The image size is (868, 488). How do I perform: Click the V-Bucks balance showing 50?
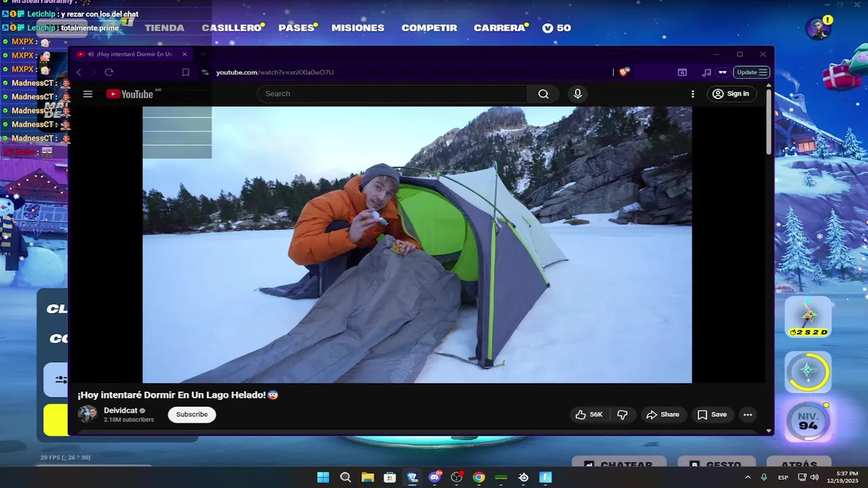click(x=557, y=28)
